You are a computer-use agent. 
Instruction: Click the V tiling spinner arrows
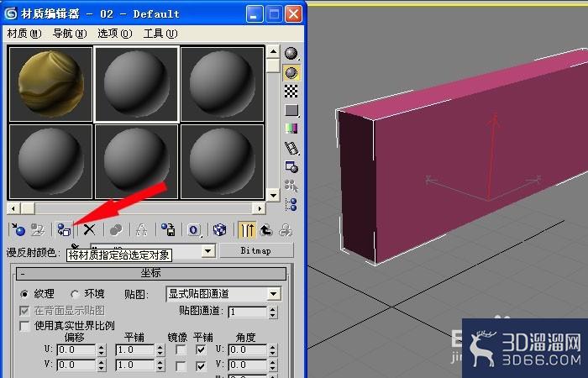(160, 365)
